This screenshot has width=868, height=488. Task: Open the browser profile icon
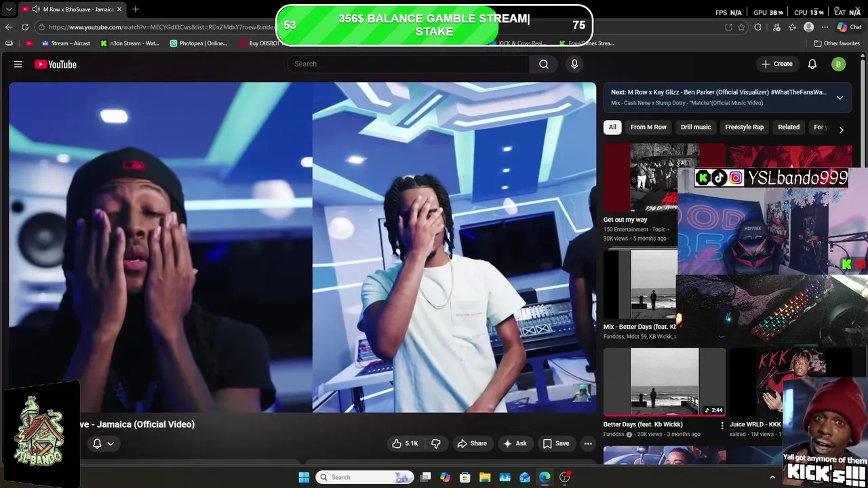tap(808, 27)
